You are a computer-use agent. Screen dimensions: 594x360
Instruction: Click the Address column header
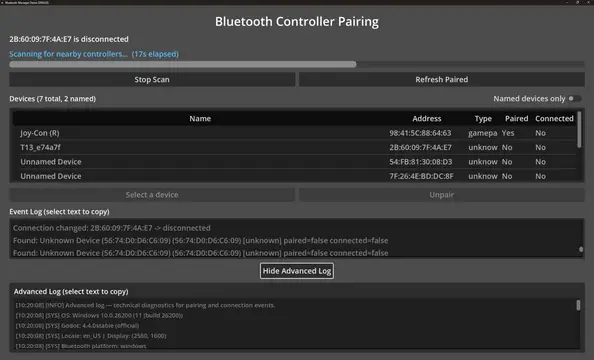(427, 119)
